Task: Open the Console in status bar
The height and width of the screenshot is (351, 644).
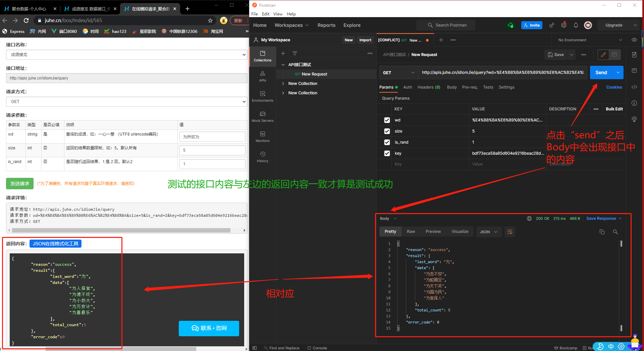Action: click(x=317, y=348)
